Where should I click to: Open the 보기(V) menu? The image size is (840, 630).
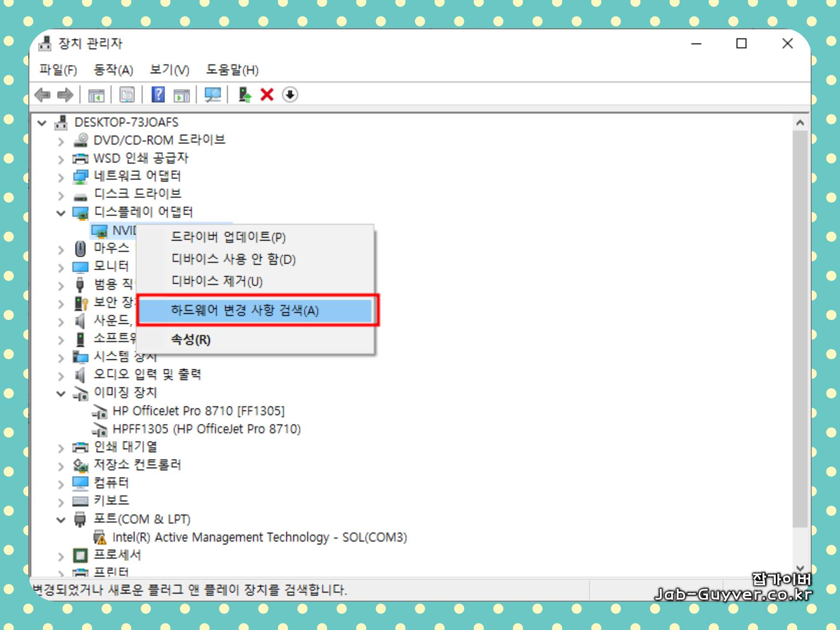click(x=169, y=70)
